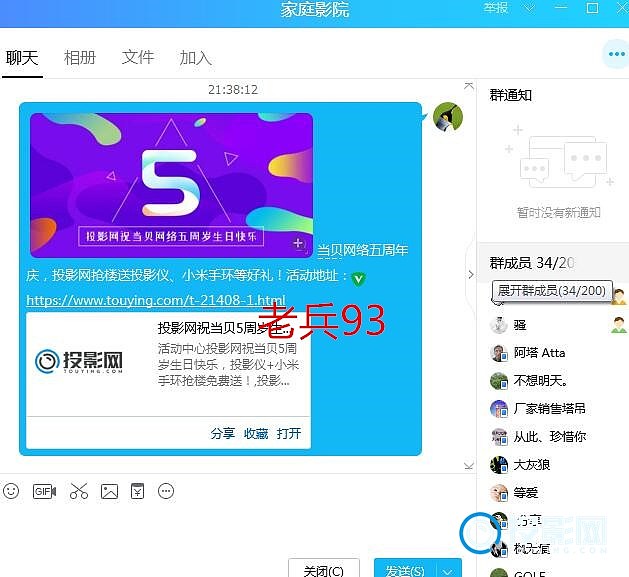Click avatar of member 骚
629x577 pixels.
499,325
